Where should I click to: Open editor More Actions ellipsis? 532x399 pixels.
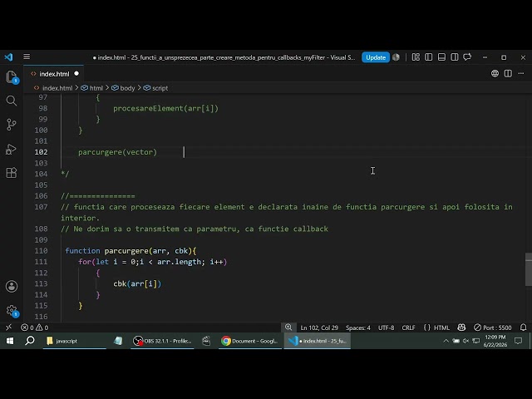click(x=521, y=73)
